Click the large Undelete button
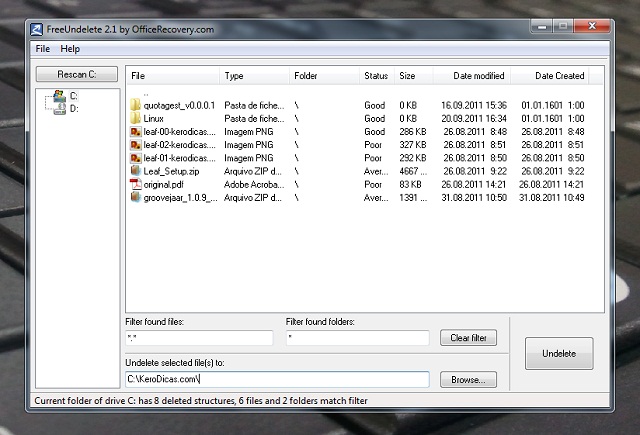The height and width of the screenshot is (435, 640). tap(559, 353)
